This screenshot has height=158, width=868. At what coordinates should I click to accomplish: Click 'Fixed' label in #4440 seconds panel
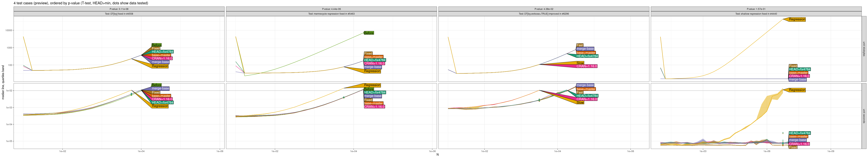point(793,148)
